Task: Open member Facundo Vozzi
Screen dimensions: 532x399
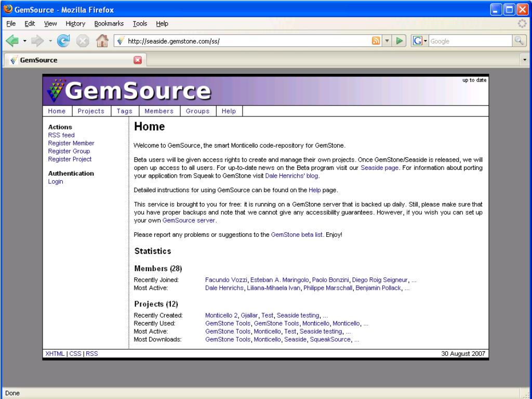Action: pos(226,280)
